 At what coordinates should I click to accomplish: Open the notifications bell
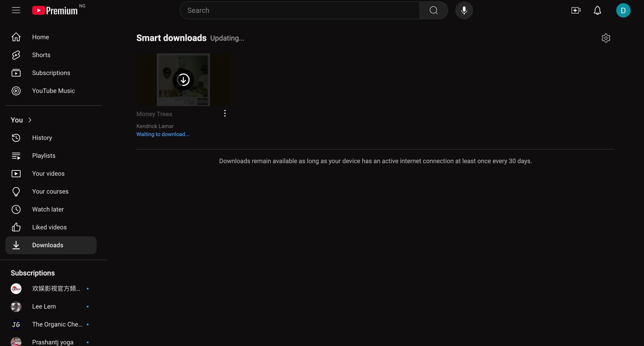[597, 10]
